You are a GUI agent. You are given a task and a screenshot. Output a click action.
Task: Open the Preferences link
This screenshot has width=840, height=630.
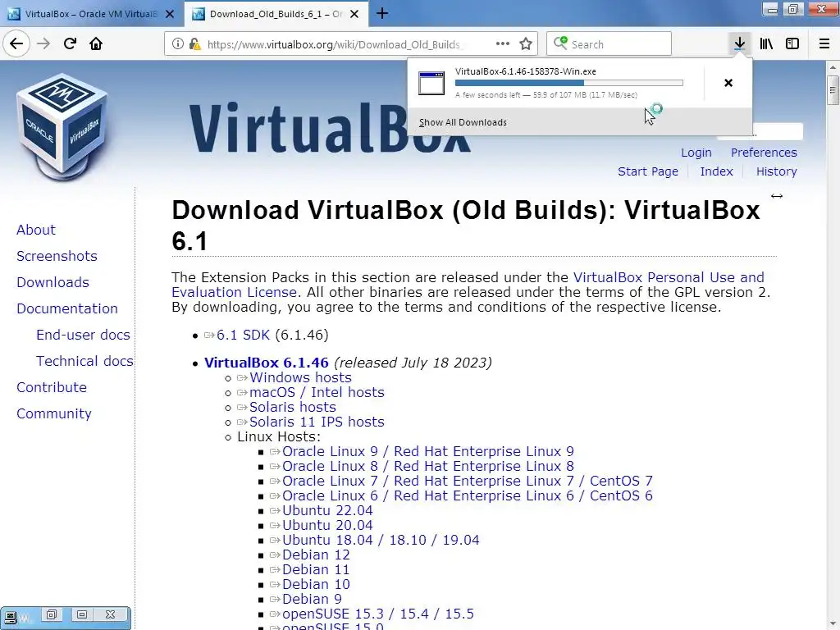click(764, 153)
